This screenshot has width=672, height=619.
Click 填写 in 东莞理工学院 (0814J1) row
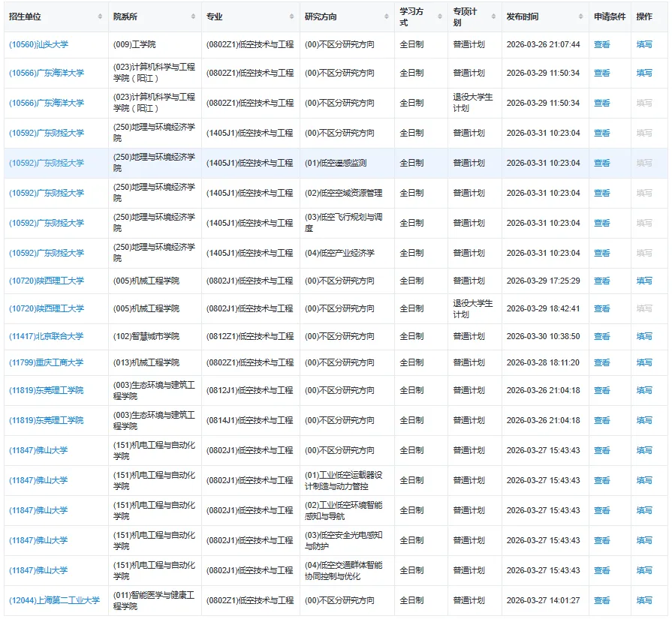click(x=644, y=420)
